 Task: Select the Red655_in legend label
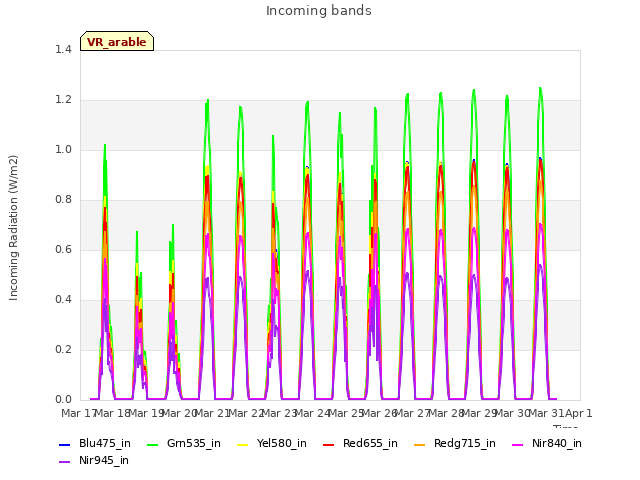[370, 444]
